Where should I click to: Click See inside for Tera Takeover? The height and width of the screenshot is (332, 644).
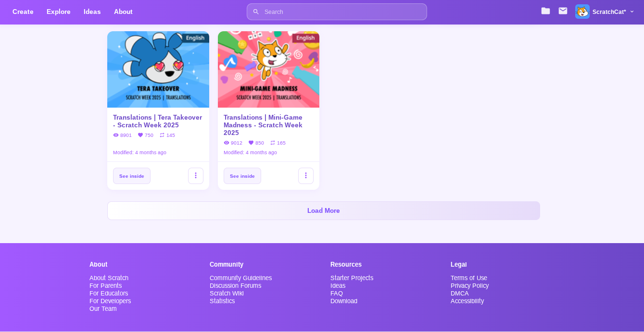pyautogui.click(x=132, y=176)
